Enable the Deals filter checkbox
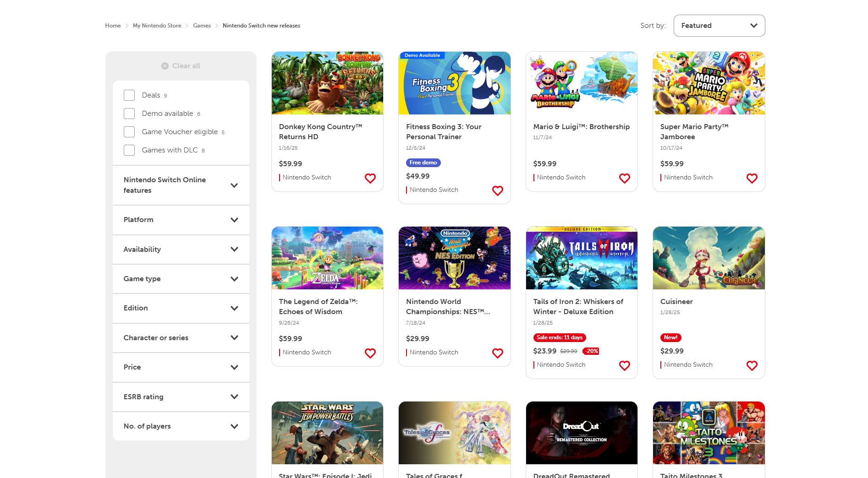868x478 pixels. point(129,95)
